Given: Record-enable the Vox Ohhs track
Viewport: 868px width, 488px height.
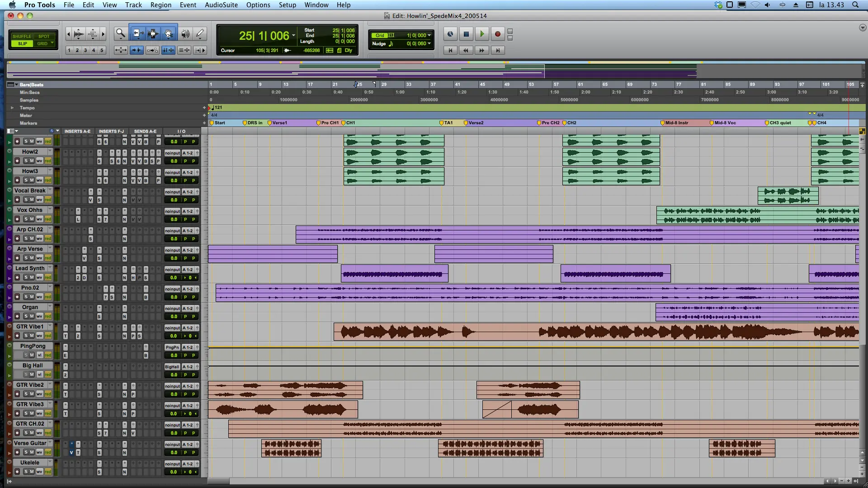Looking at the screenshot, I should tap(17, 219).
